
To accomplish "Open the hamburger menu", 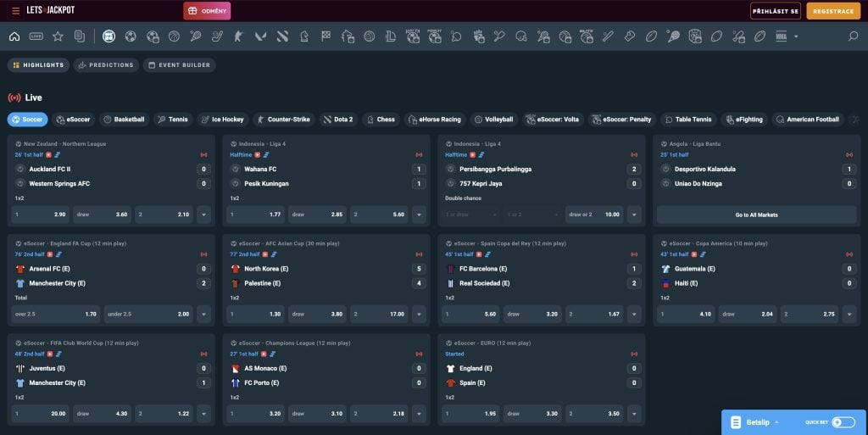I will pyautogui.click(x=15, y=10).
